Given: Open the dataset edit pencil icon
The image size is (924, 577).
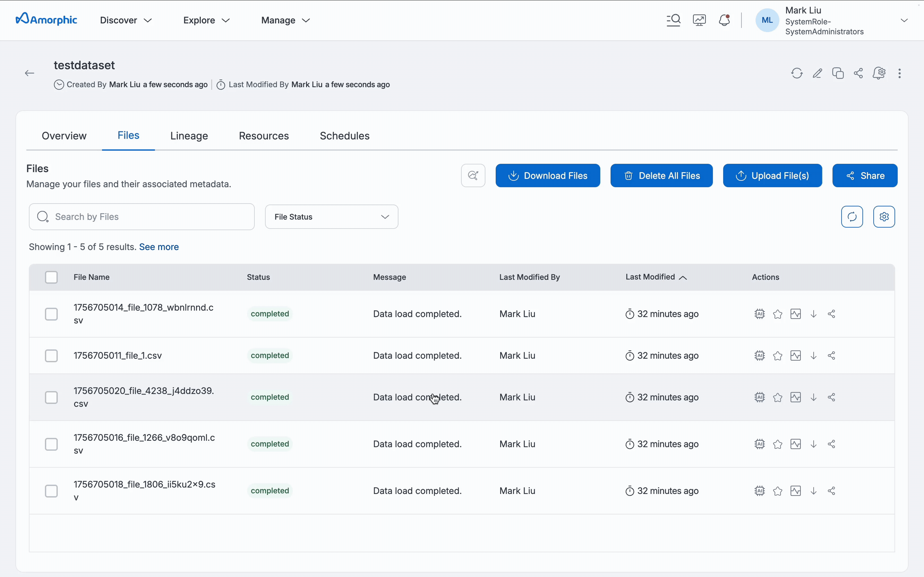Looking at the screenshot, I should pyautogui.click(x=817, y=73).
